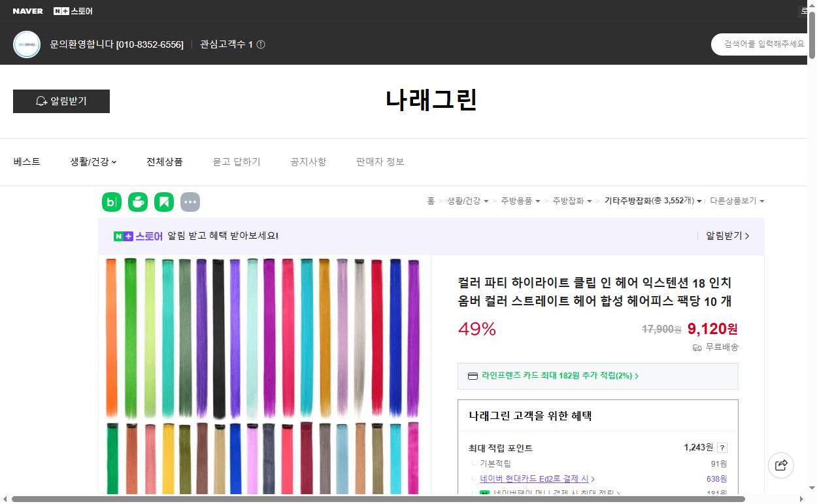The image size is (817, 504).
Task: Share the product to Naver Blog
Action: pyautogui.click(x=111, y=201)
